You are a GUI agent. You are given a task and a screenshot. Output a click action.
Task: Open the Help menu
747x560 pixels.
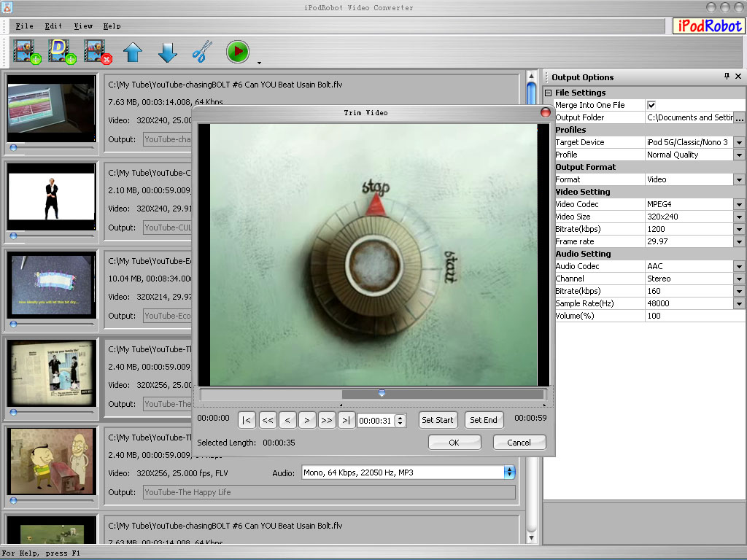pyautogui.click(x=112, y=26)
